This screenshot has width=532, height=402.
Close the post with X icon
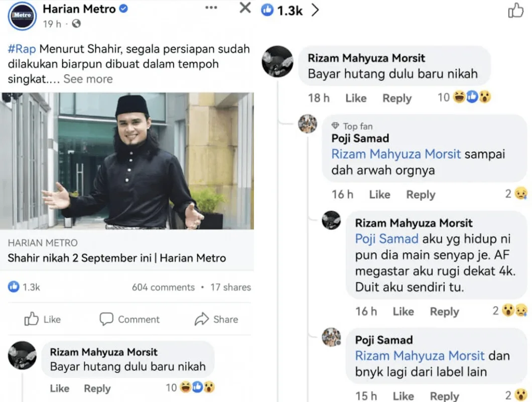[245, 8]
